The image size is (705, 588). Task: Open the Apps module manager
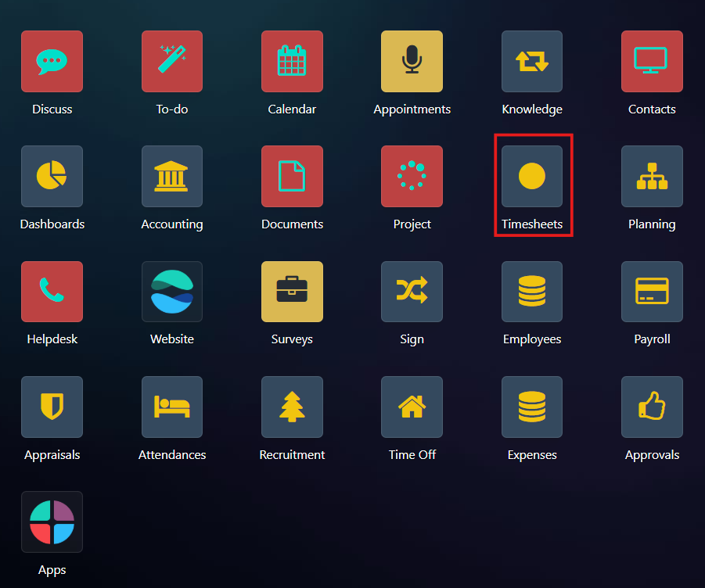tap(52, 522)
